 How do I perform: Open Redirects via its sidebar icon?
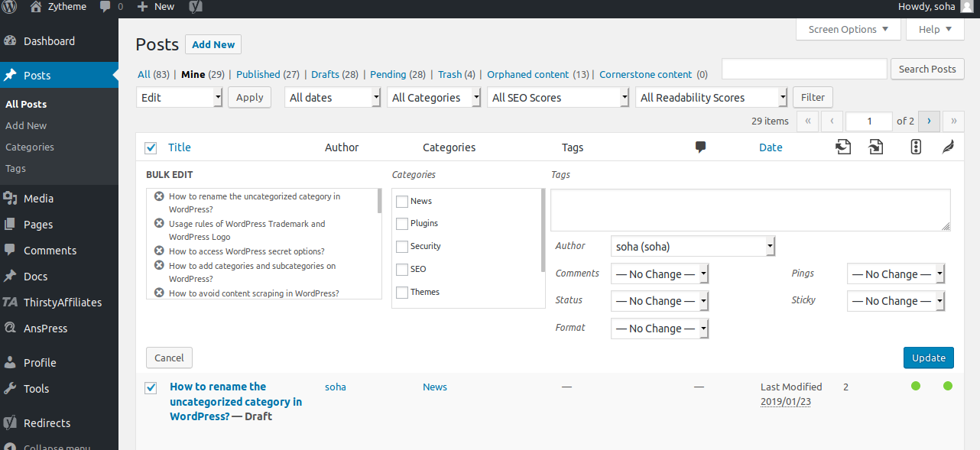(x=11, y=423)
